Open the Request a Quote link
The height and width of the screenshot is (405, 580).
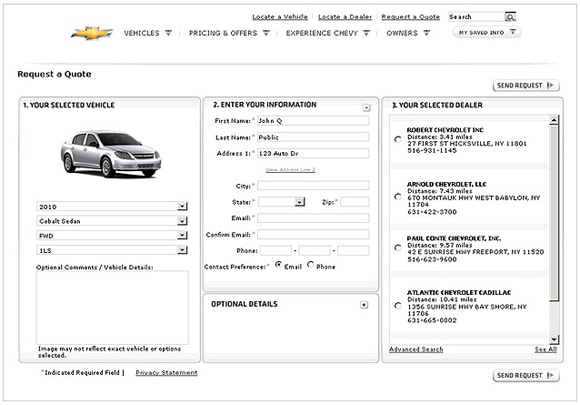click(411, 17)
